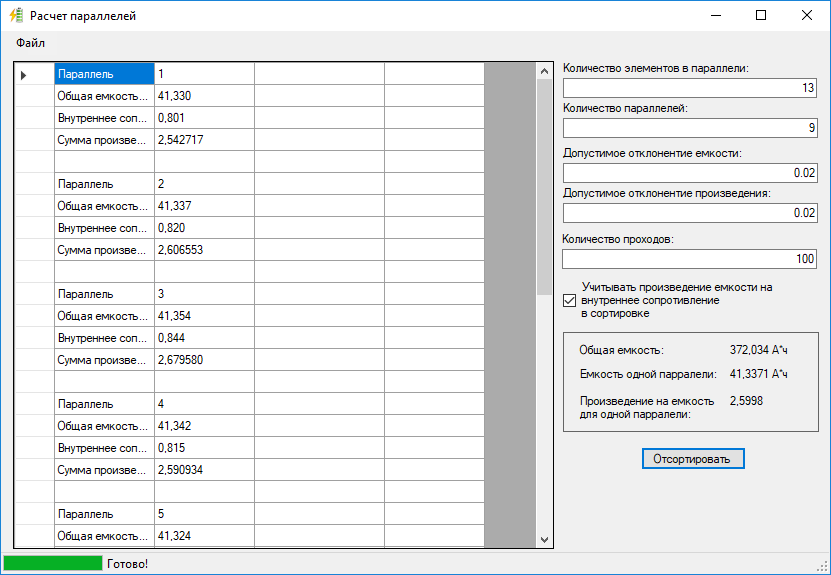
Task: Click the scroll down arrow of the table
Action: pos(544,539)
